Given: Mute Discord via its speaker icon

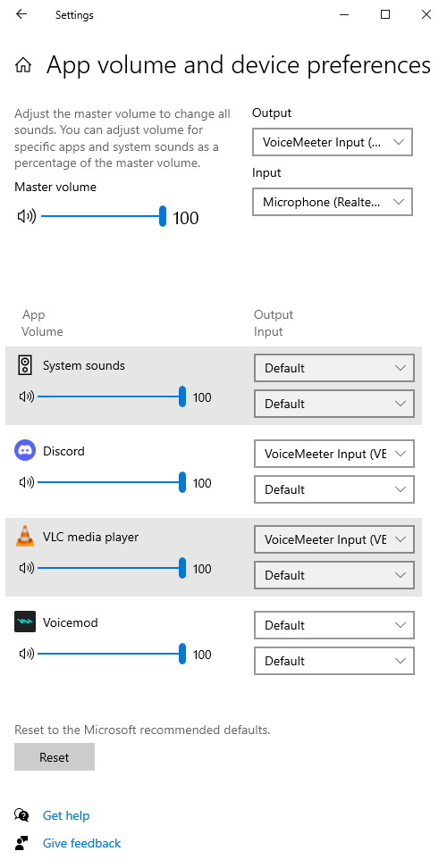Looking at the screenshot, I should click(x=27, y=483).
